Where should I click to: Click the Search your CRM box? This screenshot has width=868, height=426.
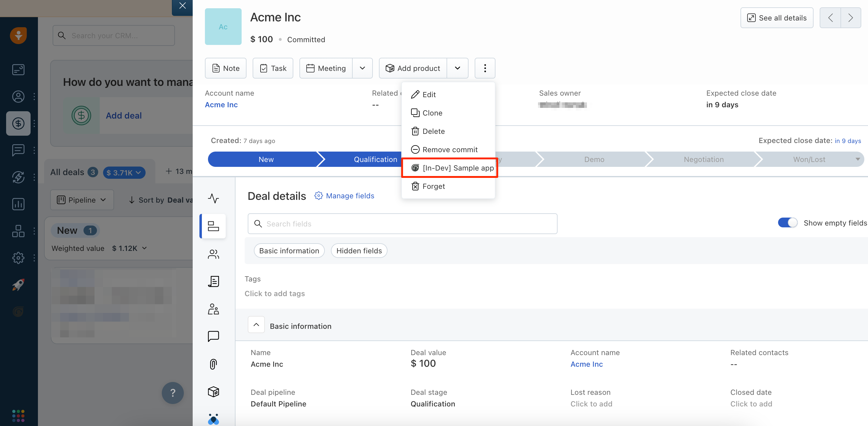113,35
